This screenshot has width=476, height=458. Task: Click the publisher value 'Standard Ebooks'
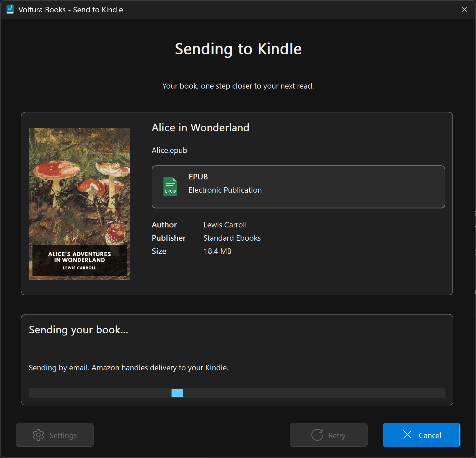[232, 238]
